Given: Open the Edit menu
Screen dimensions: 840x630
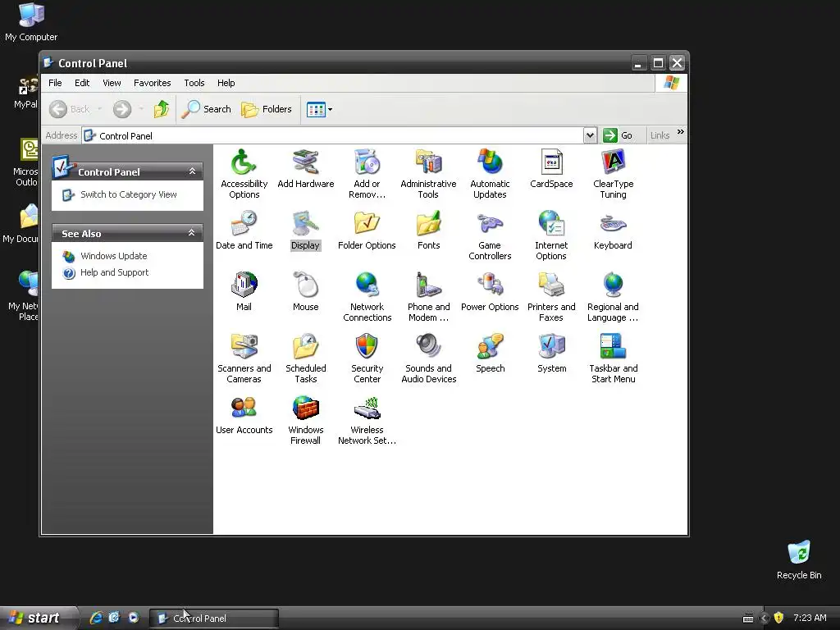Looking at the screenshot, I should (x=82, y=83).
